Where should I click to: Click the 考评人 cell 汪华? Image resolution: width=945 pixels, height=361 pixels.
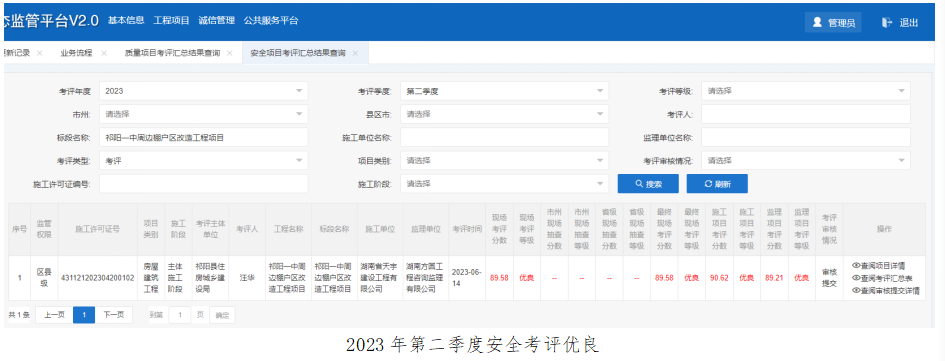(248, 278)
